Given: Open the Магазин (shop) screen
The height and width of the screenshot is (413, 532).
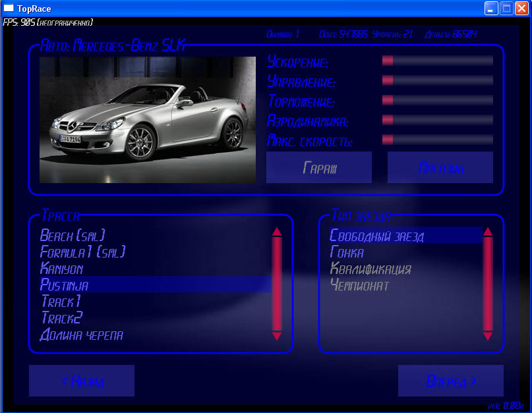Looking at the screenshot, I should pyautogui.click(x=440, y=167).
